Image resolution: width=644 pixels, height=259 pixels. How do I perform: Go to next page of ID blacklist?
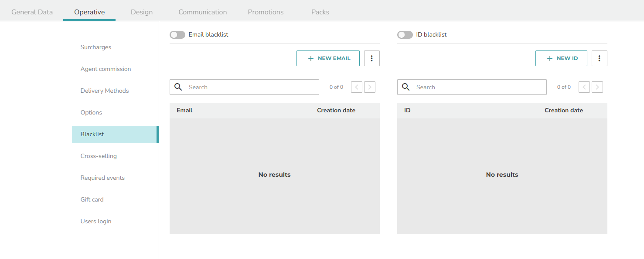597,87
